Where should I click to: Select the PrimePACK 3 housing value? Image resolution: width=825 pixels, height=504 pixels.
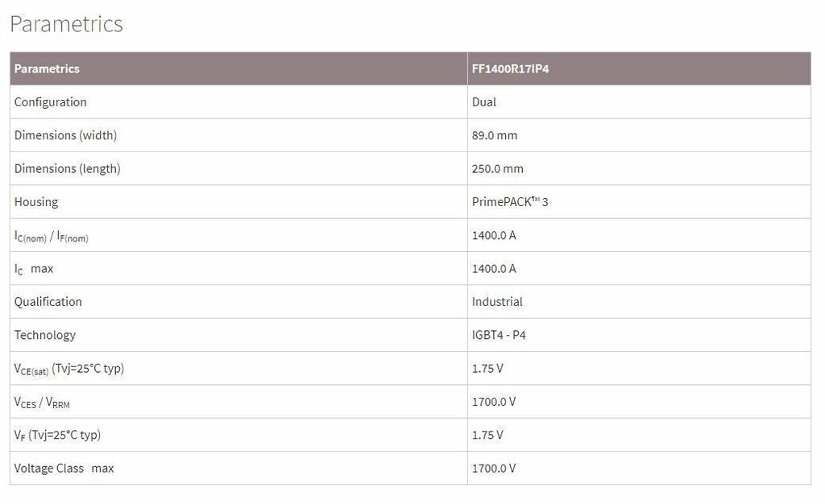510,202
